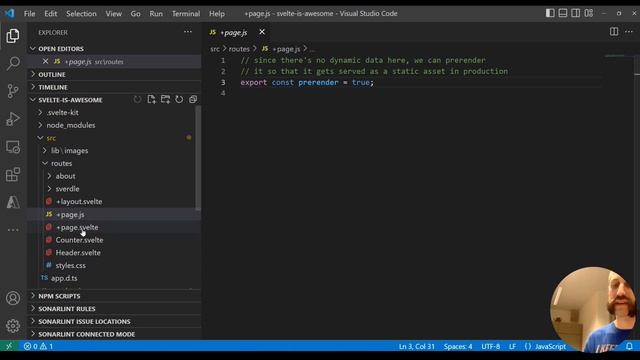Expand the NPM Scripts section
Screen dimensions: 640x360
pos(114,296)
